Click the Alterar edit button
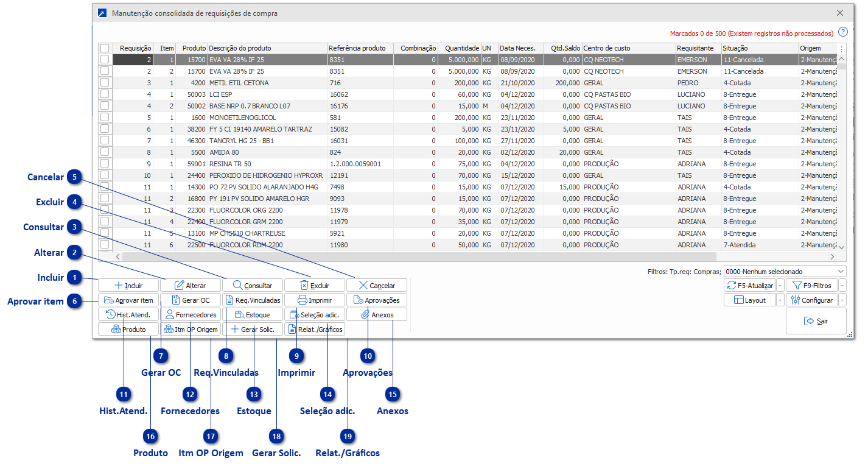This screenshot has height=469, width=868. [191, 285]
